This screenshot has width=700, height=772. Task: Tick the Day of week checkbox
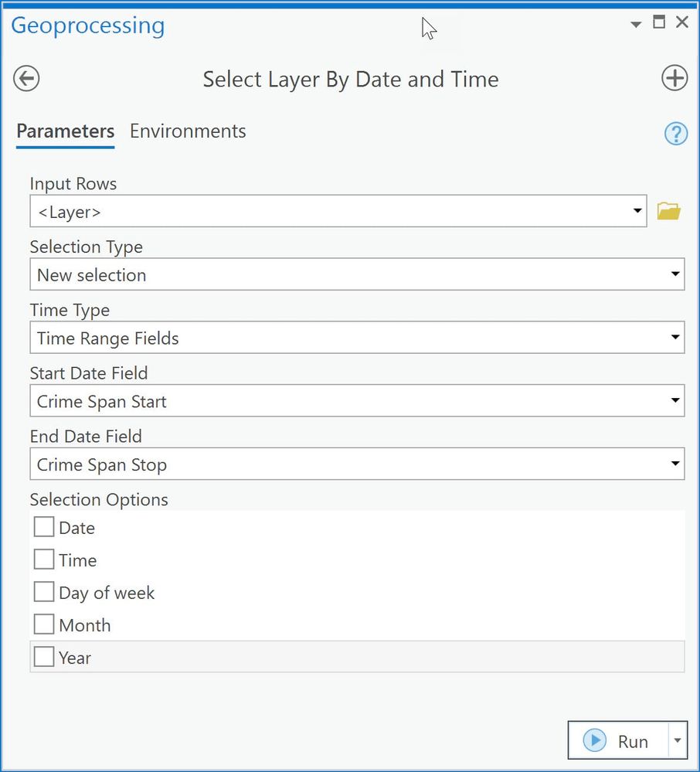pyautogui.click(x=45, y=592)
